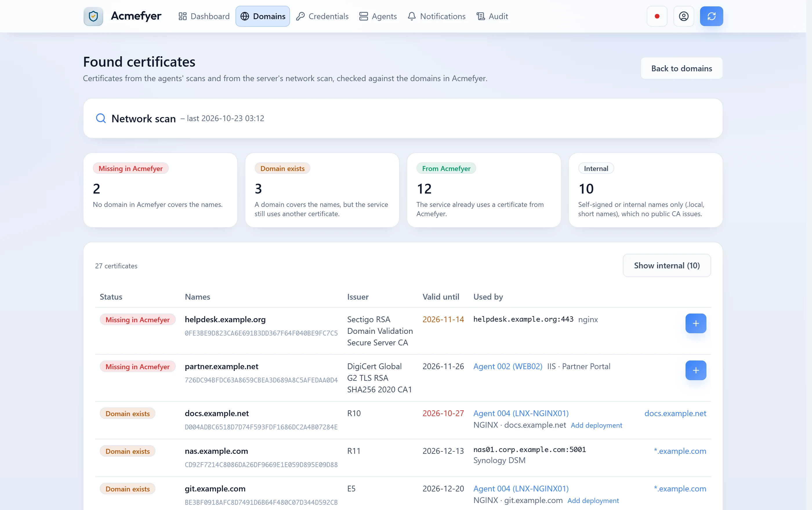Click Domain exists badge for nas.example.com
Image resolution: width=812 pixels, height=510 pixels.
click(x=128, y=451)
